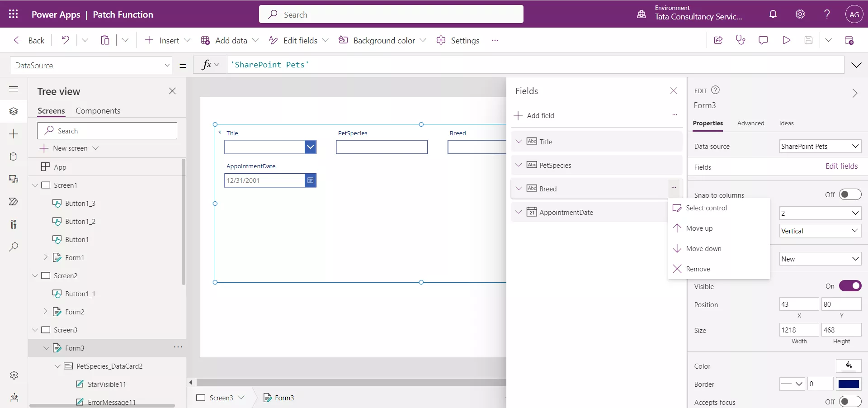Image resolution: width=868 pixels, height=408 pixels.
Task: Open Settings gear at bottom of sidebar
Action: [14, 375]
